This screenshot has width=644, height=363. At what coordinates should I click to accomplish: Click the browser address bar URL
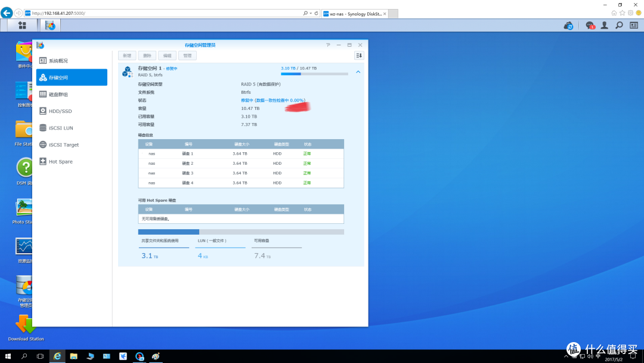click(58, 13)
